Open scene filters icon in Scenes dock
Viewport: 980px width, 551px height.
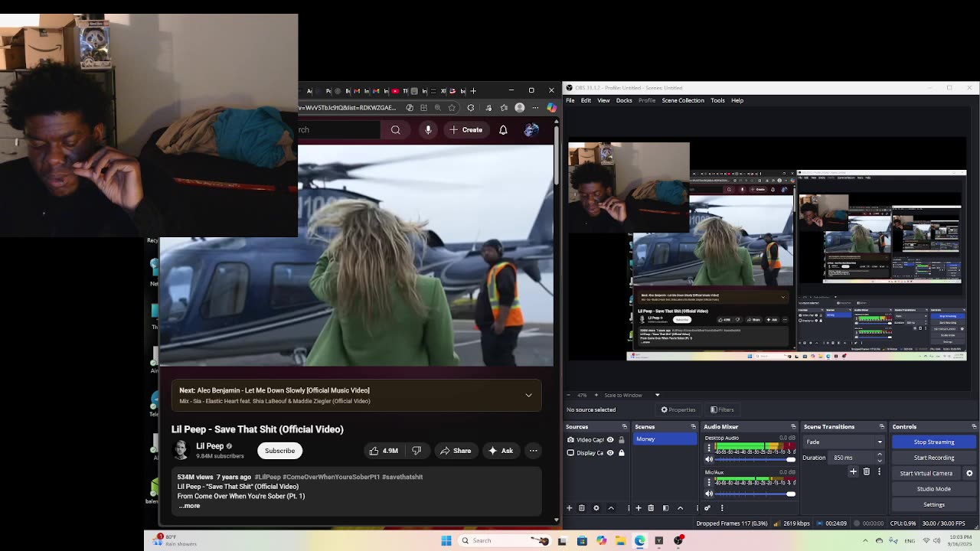(665, 508)
